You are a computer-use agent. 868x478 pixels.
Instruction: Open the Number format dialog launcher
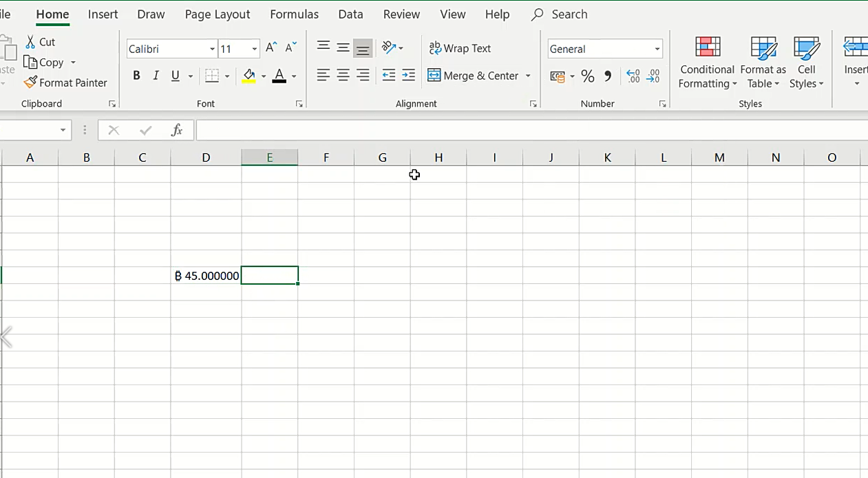tap(662, 104)
